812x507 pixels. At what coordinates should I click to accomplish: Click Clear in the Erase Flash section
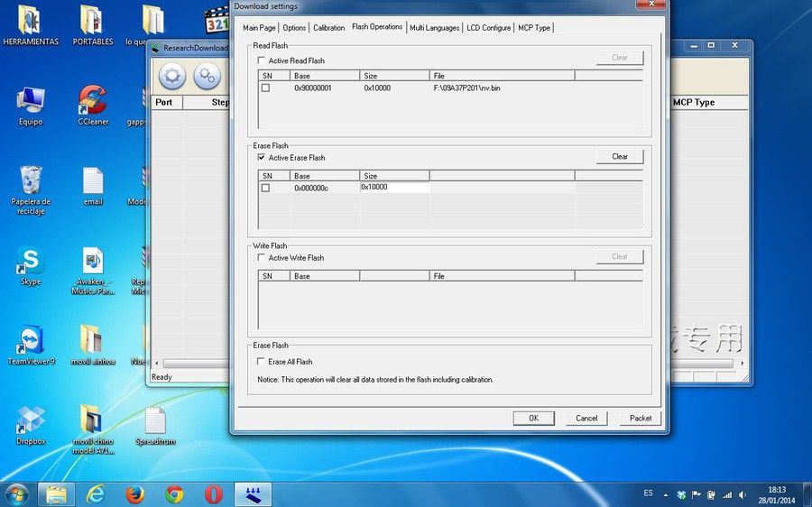pyautogui.click(x=620, y=156)
